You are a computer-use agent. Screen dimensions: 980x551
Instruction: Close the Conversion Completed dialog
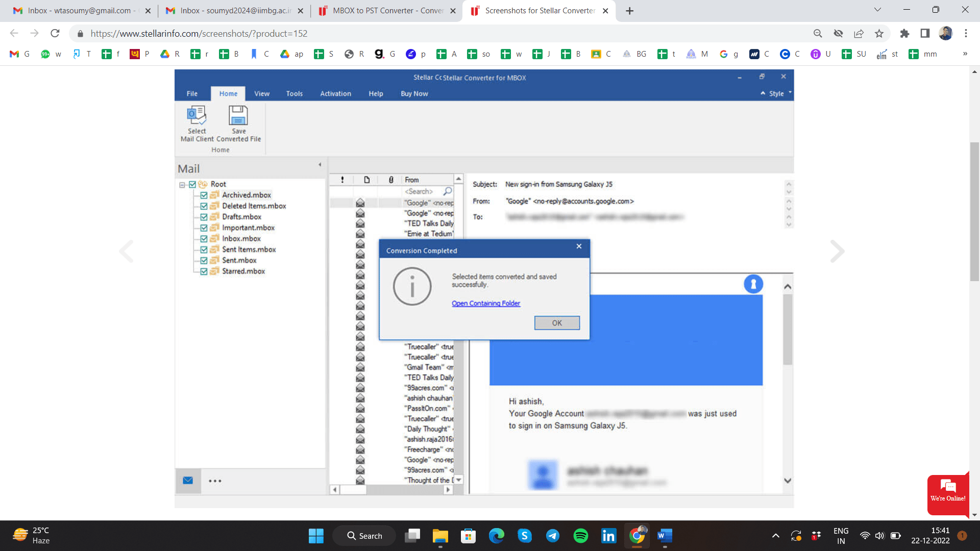579,246
